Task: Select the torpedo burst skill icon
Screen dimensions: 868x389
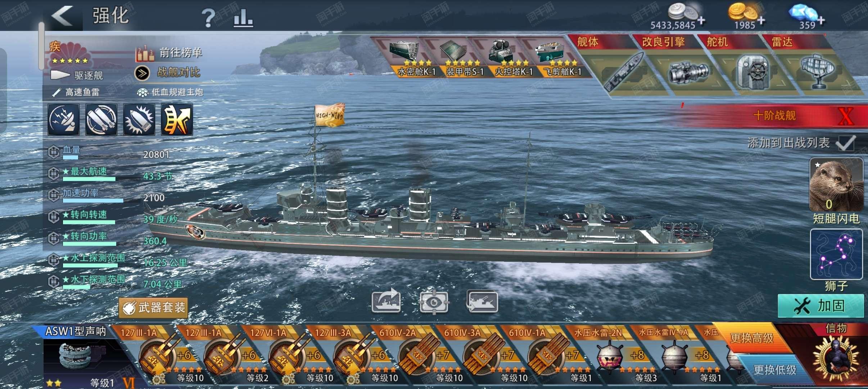Action: pyautogui.click(x=139, y=120)
